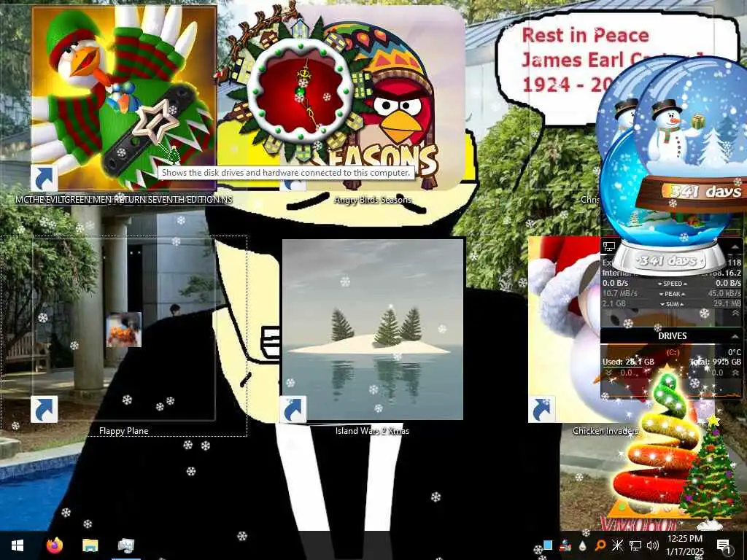747x560 pixels.
Task: Click the (C:) drive label
Action: 673,352
